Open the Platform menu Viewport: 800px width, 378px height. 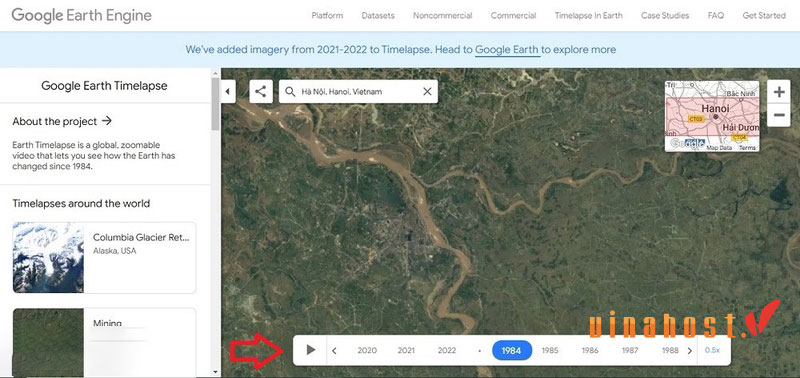click(x=327, y=15)
